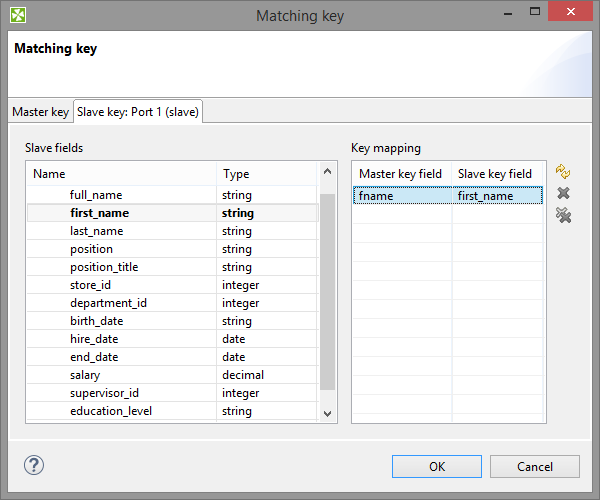Click scroll down arrow in Slave fields list
This screenshot has height=500, width=600.
[328, 412]
